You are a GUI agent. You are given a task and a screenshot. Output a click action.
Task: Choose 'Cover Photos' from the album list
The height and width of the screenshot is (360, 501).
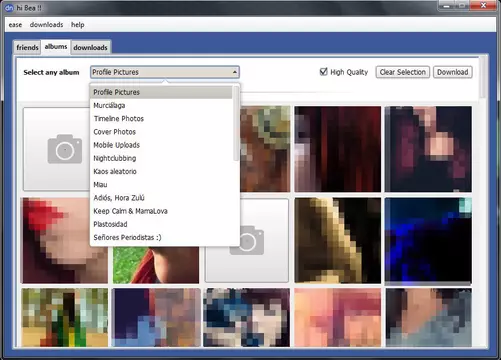tap(161, 132)
